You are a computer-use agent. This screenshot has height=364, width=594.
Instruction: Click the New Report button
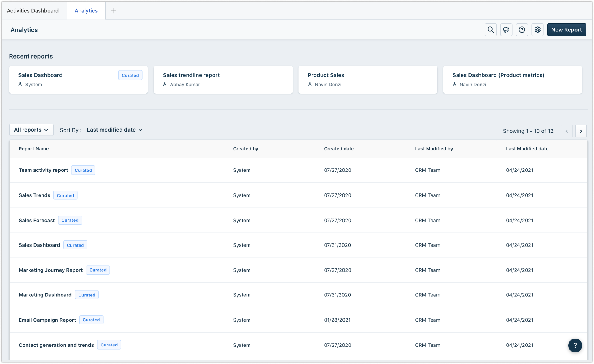tap(566, 30)
